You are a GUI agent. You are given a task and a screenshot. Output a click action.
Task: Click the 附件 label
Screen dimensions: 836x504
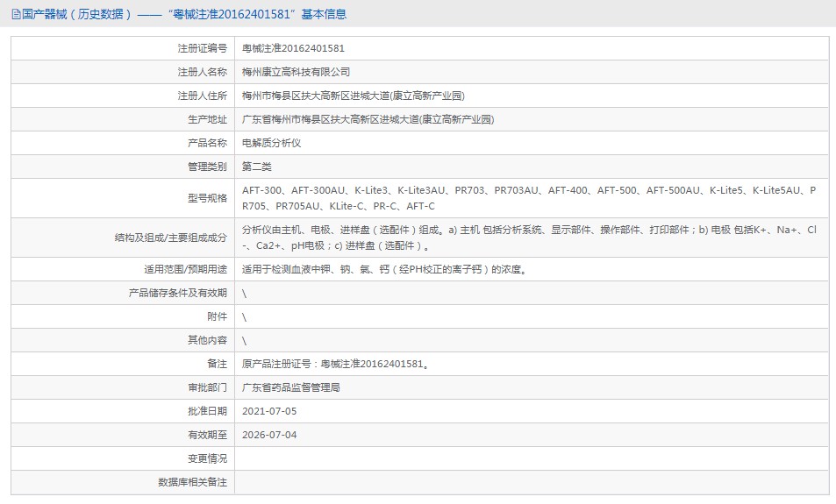(217, 317)
